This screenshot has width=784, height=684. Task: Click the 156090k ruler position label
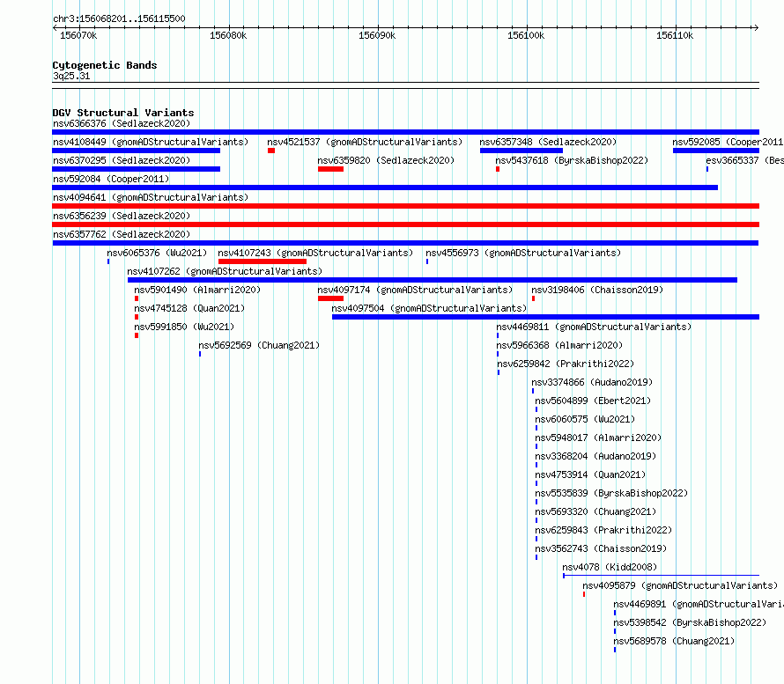(x=377, y=35)
